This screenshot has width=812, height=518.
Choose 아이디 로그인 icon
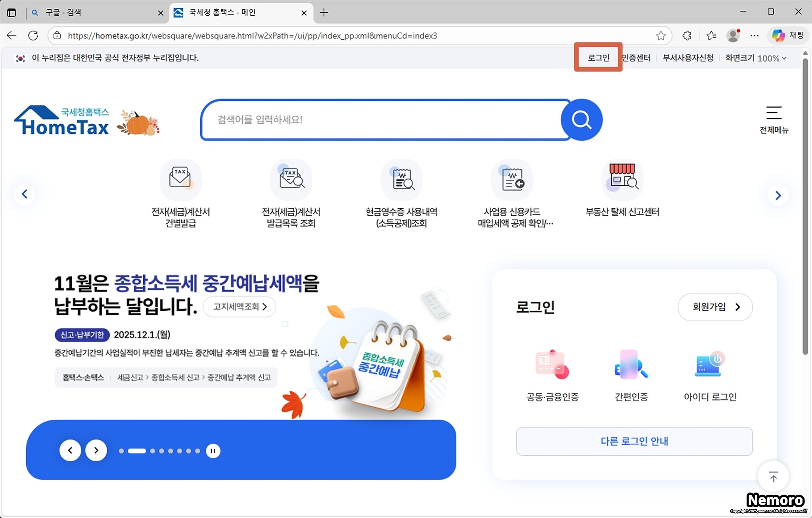point(710,365)
